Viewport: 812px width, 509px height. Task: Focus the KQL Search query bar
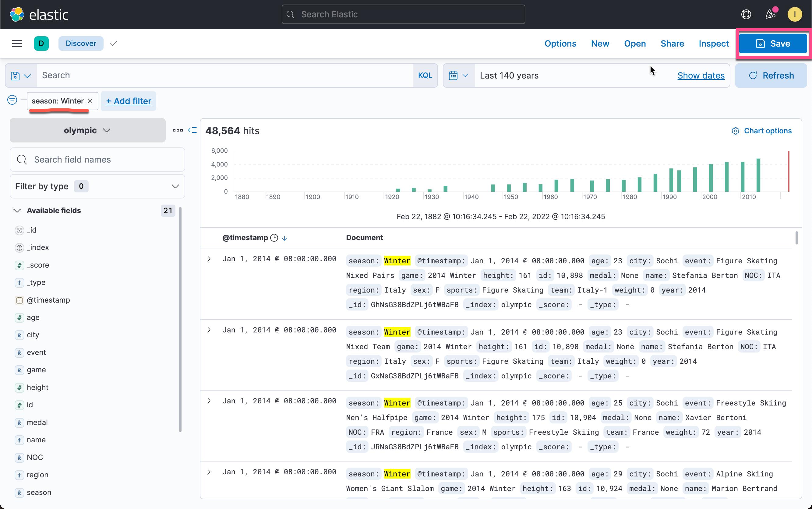[x=225, y=75]
